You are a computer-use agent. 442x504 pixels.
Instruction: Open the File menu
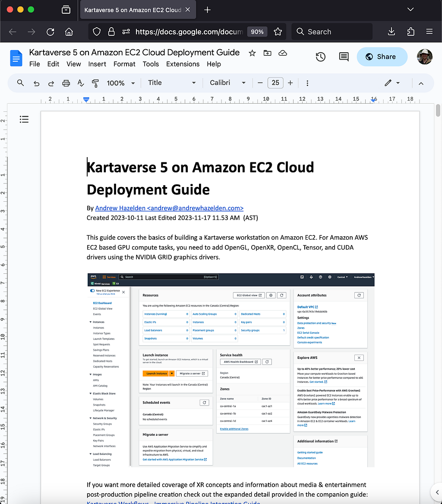coord(35,64)
